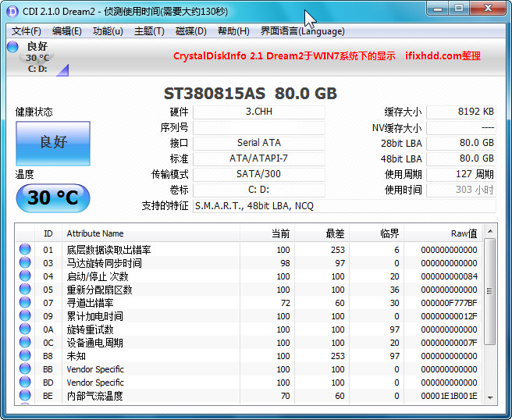Open the 磁碟(D) menu
512x420 pixels.
[191, 31]
